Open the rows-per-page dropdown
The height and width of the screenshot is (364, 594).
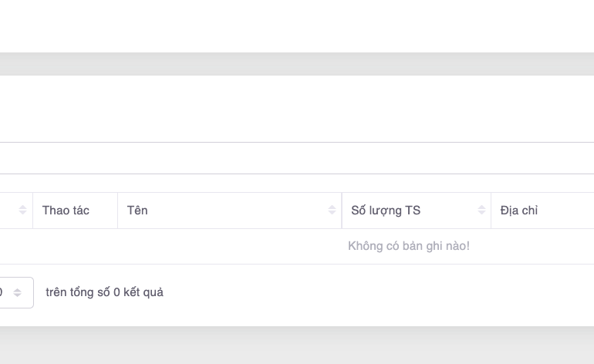coord(9,293)
